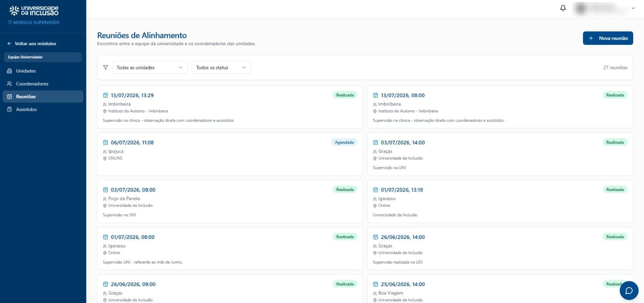
Task: Click Realizada badge on 03/07/2026, 14:00 card
Action: coord(615,143)
